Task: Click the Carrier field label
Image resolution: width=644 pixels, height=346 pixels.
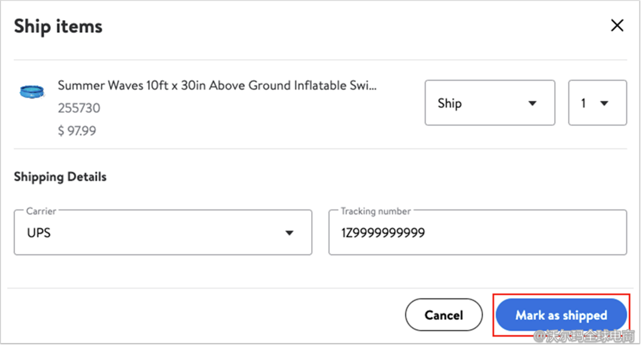Action: tap(41, 211)
